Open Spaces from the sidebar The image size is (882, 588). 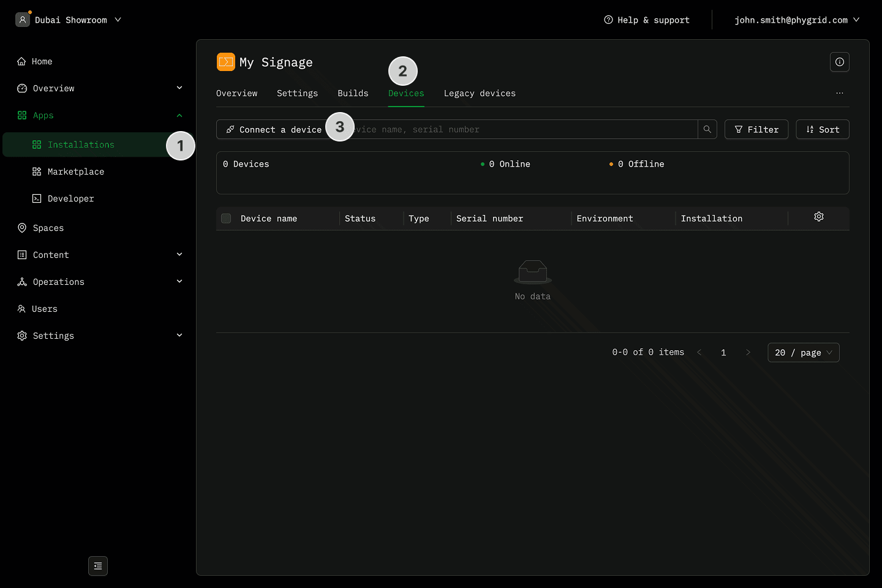pos(48,228)
